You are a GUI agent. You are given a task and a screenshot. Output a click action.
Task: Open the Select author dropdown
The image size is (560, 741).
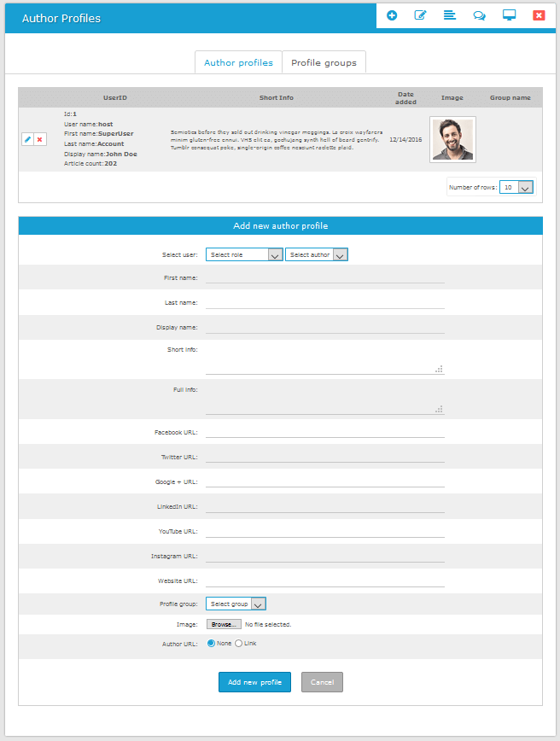(x=317, y=254)
